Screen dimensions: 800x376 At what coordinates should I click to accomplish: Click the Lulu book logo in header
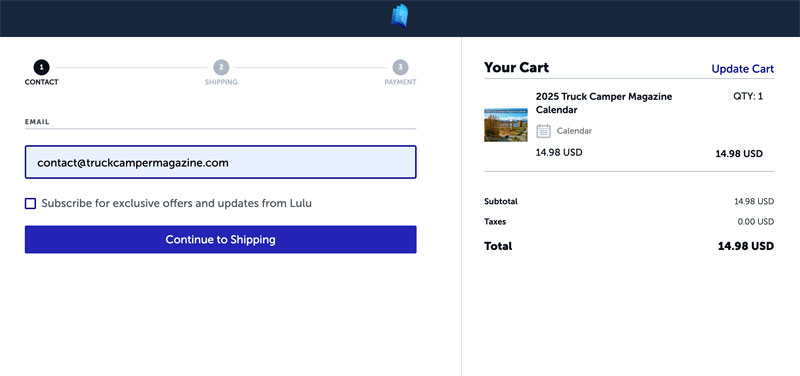click(x=400, y=16)
